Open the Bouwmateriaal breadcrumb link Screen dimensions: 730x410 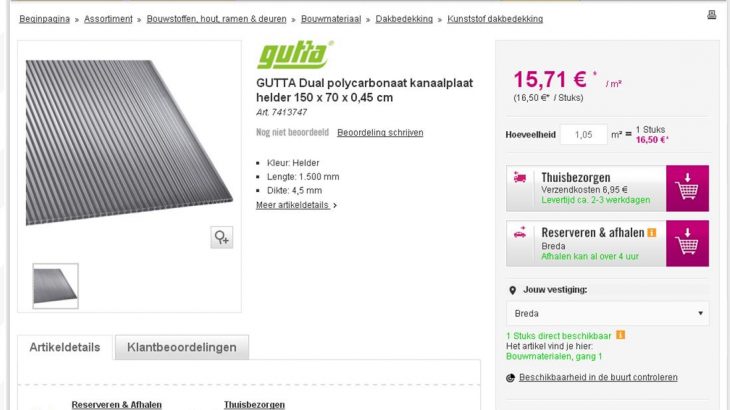[331, 19]
